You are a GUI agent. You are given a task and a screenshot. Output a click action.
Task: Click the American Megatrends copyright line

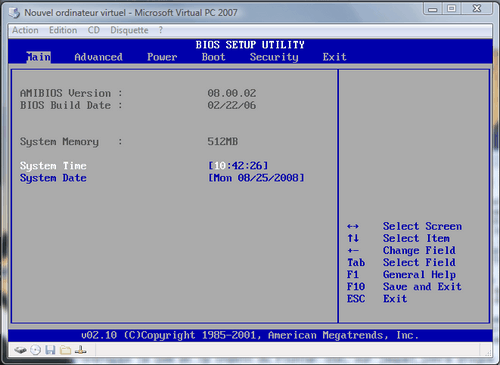pos(250,335)
